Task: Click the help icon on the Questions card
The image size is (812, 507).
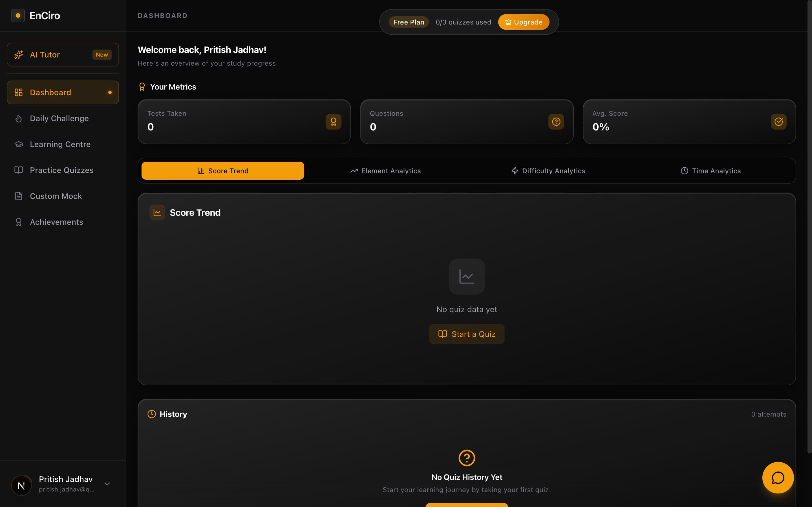Action: click(556, 121)
